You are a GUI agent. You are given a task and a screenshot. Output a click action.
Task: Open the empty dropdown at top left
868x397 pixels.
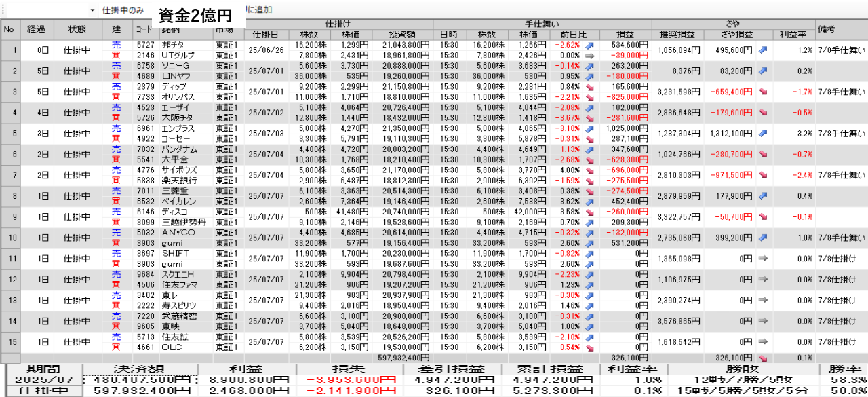92,10
